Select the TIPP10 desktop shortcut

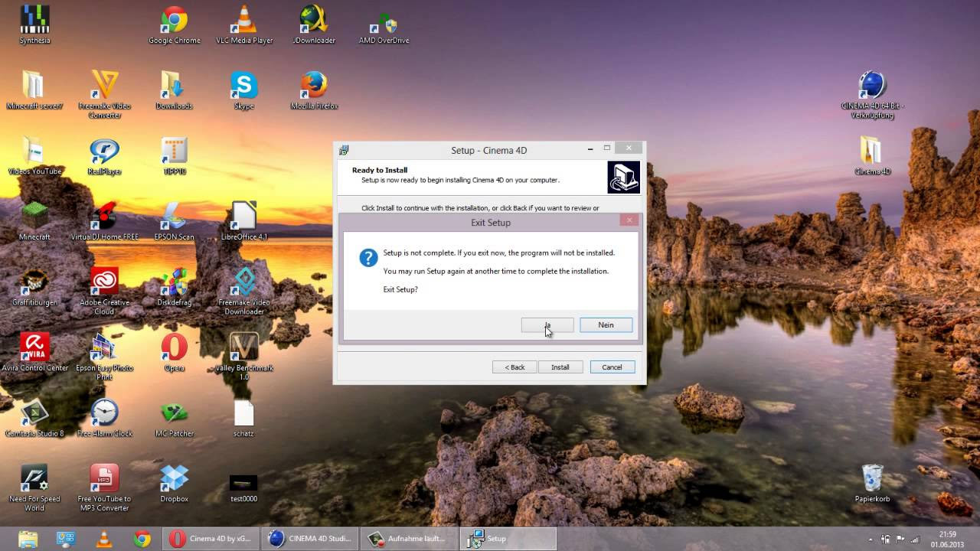pyautogui.click(x=175, y=156)
